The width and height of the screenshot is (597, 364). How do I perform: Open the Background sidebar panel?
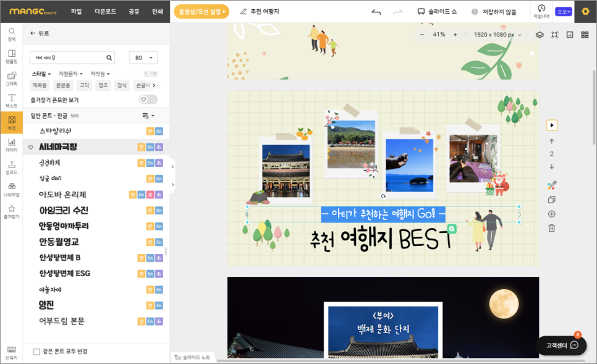pos(12,122)
